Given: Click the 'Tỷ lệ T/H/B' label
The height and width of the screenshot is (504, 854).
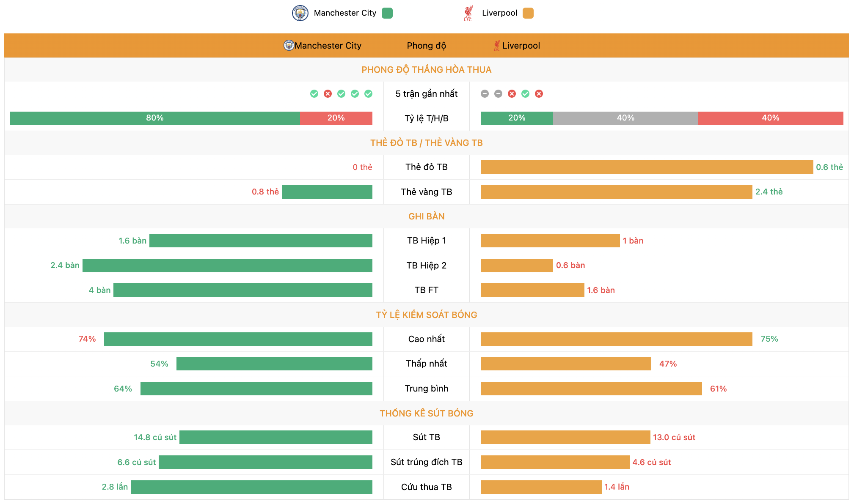Looking at the screenshot, I should [x=426, y=118].
